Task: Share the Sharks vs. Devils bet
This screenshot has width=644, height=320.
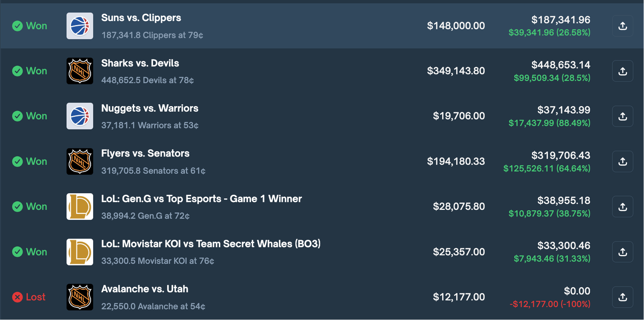Action: pos(622,71)
